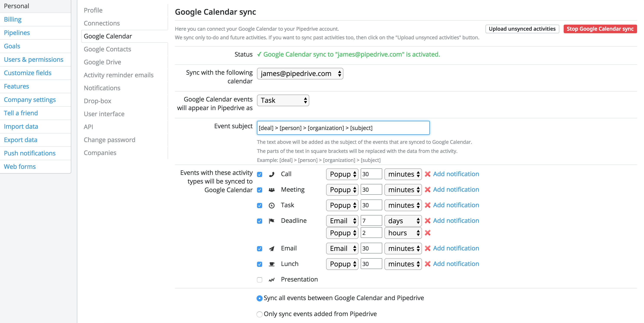Click the Task clock icon
The height and width of the screenshot is (323, 644).
click(271, 205)
